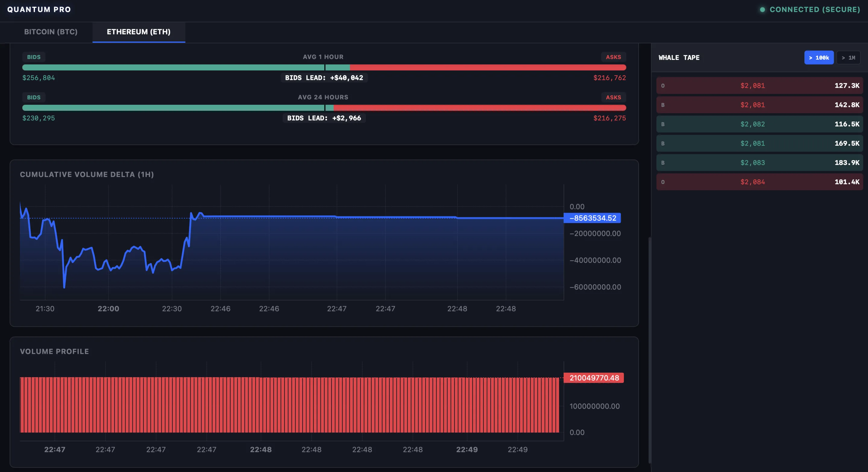Toggle the > 1M whale tape filter
This screenshot has width=868, height=472.
click(848, 57)
